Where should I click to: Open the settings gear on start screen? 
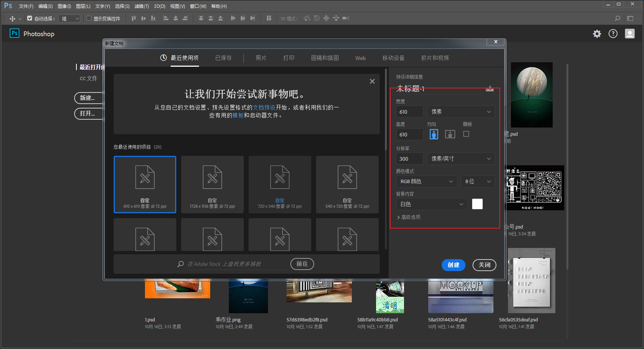coord(597,34)
